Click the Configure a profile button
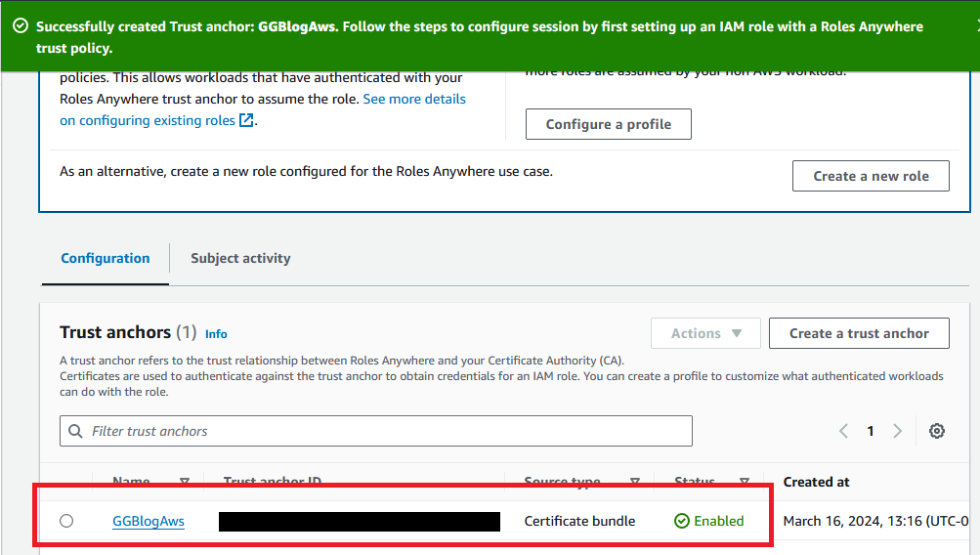This screenshot has height=555, width=980. [608, 124]
